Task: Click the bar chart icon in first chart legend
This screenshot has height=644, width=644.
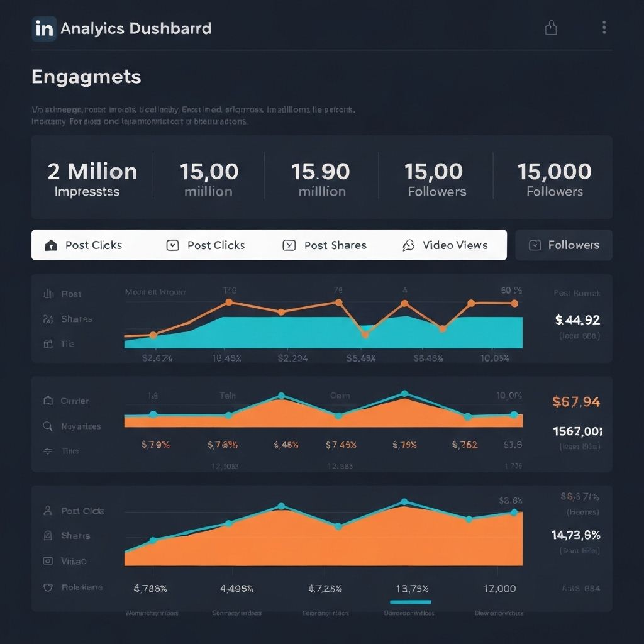Action: 48,294
